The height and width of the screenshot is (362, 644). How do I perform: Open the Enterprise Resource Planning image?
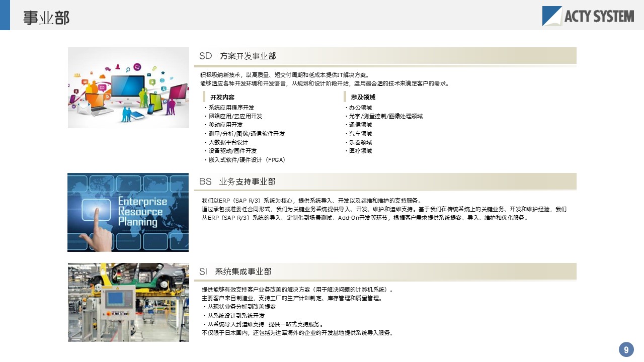pos(128,212)
